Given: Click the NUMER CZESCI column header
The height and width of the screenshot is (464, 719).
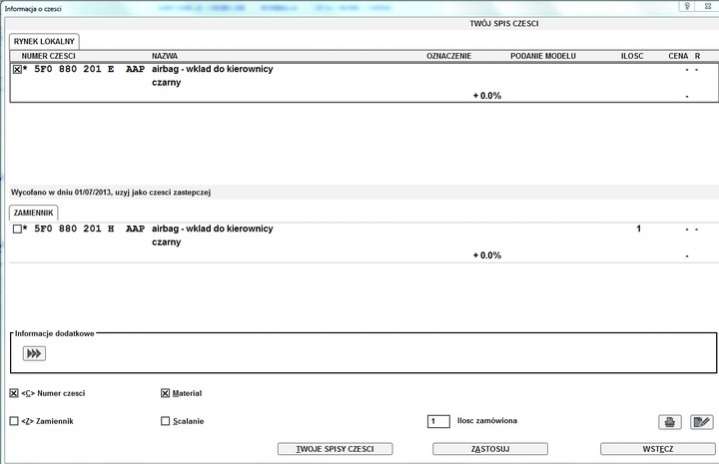Looking at the screenshot, I should coord(49,55).
